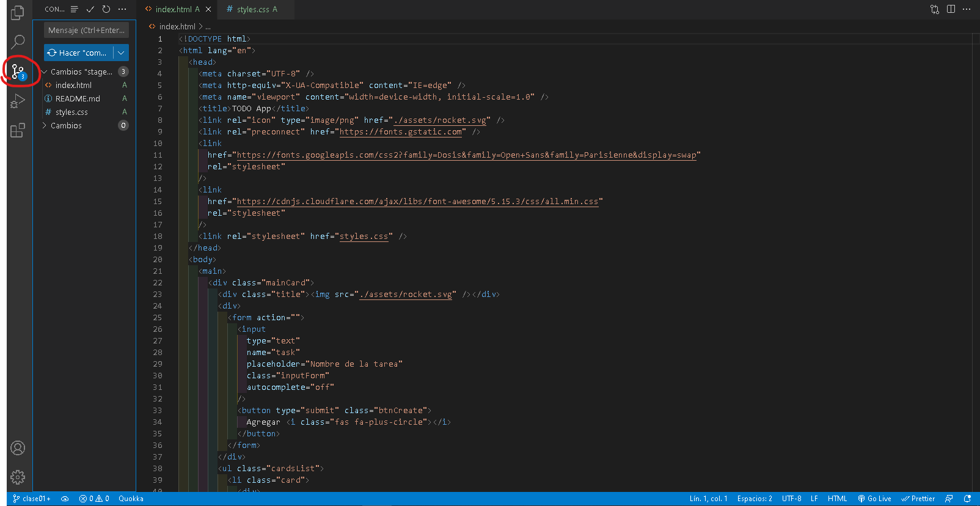
Task: Click the commit message input field
Action: tap(86, 30)
